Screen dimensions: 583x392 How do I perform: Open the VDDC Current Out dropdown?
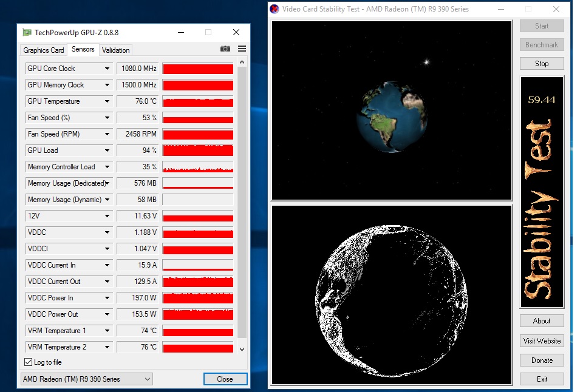coord(107,282)
